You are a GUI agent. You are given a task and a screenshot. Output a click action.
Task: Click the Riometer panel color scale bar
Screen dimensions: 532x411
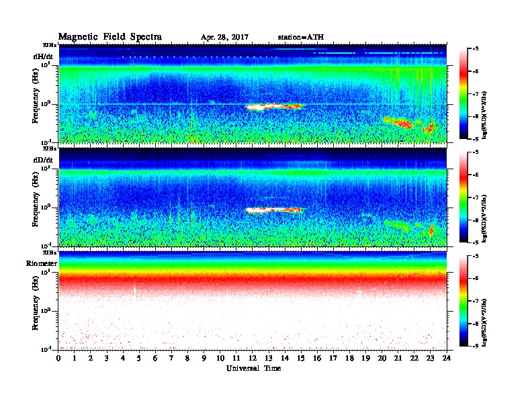tap(463, 301)
